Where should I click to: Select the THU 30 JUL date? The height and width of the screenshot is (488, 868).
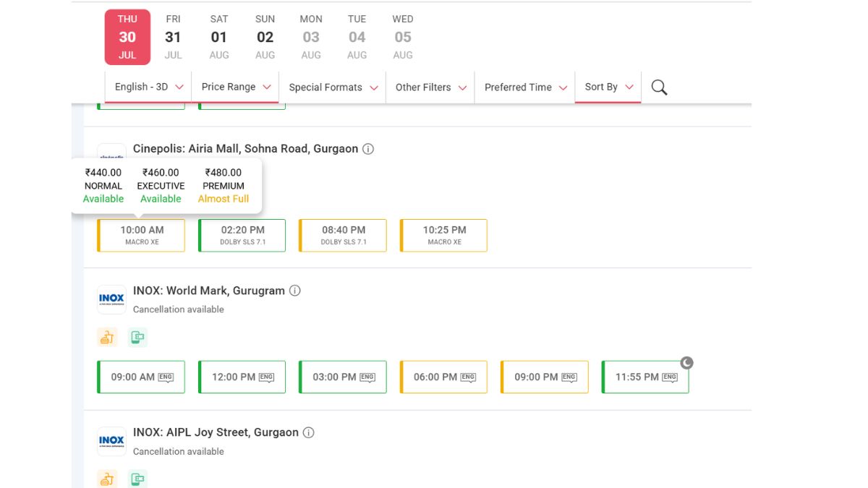(x=127, y=37)
